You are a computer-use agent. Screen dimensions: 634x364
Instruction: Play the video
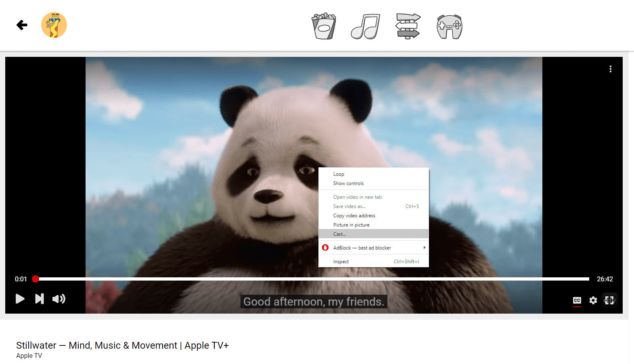pyautogui.click(x=20, y=299)
